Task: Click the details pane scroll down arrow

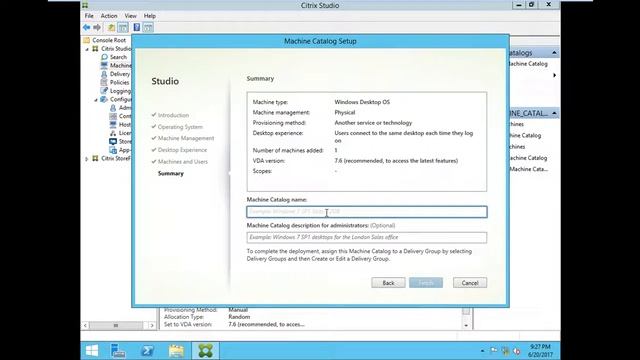Action: pyautogui.click(x=466, y=325)
